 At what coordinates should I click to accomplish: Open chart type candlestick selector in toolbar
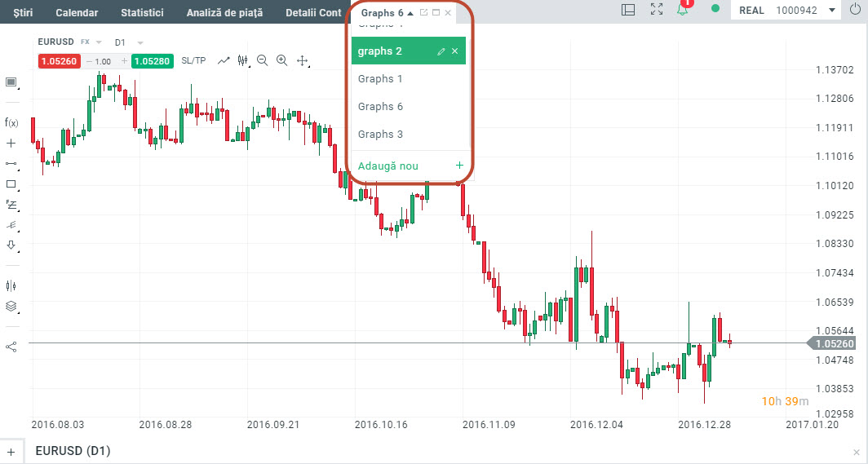click(x=242, y=61)
